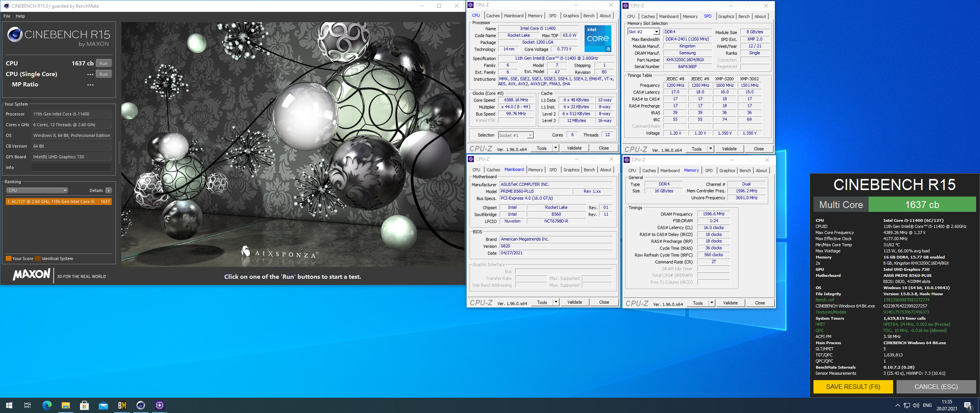Open Bench tab in the SPD window
The width and height of the screenshot is (980, 413).
click(x=744, y=16)
